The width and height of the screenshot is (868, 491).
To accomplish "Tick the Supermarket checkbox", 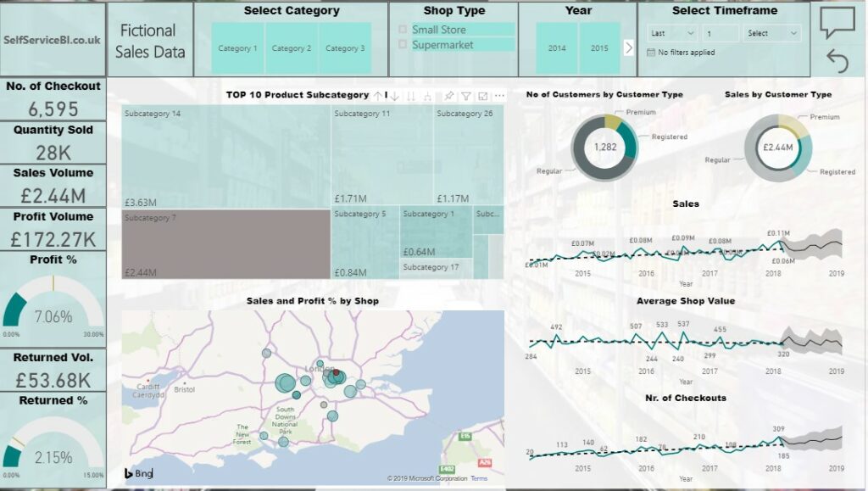I will coord(403,44).
